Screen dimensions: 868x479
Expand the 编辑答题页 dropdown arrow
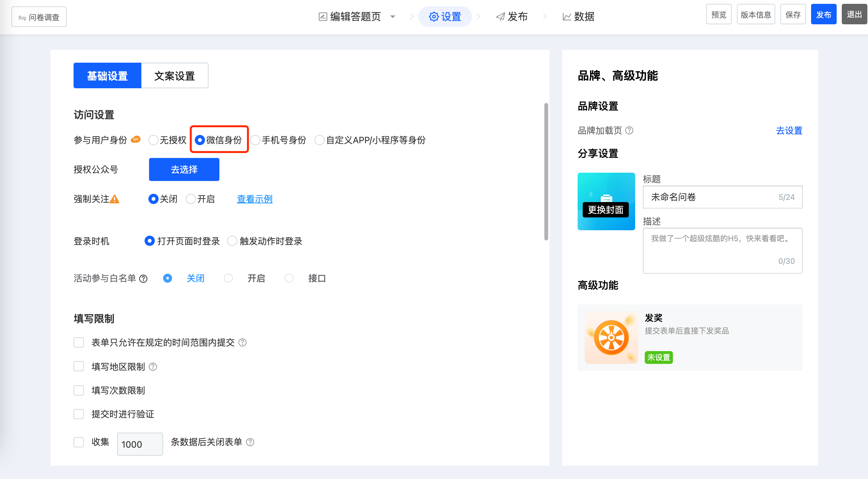[x=392, y=17]
